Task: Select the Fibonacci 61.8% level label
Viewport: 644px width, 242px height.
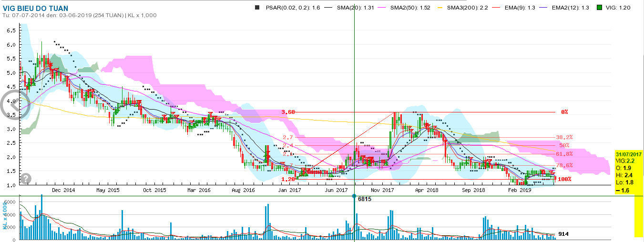Action: tap(564, 154)
